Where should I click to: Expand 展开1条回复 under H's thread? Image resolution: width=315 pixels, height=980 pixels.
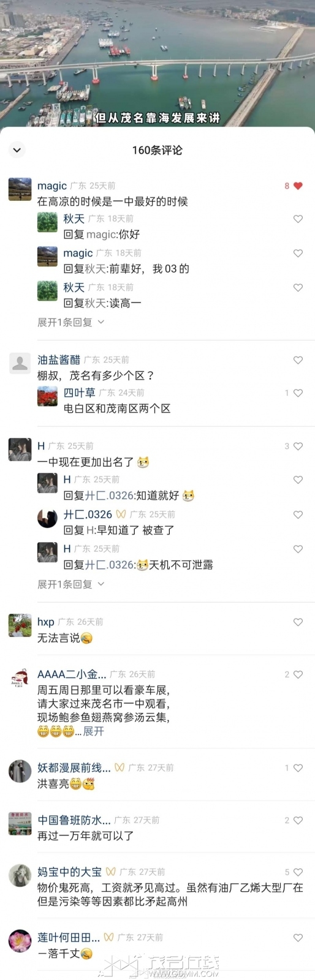pos(70,584)
